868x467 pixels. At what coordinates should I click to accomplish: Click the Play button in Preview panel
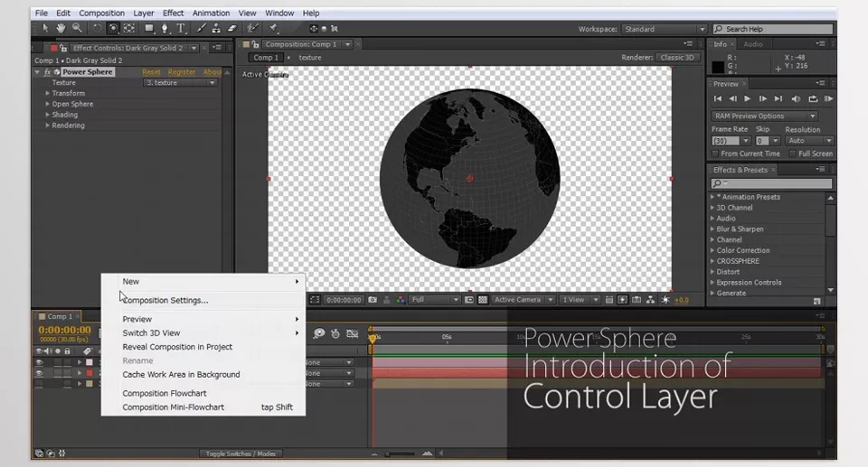click(748, 98)
